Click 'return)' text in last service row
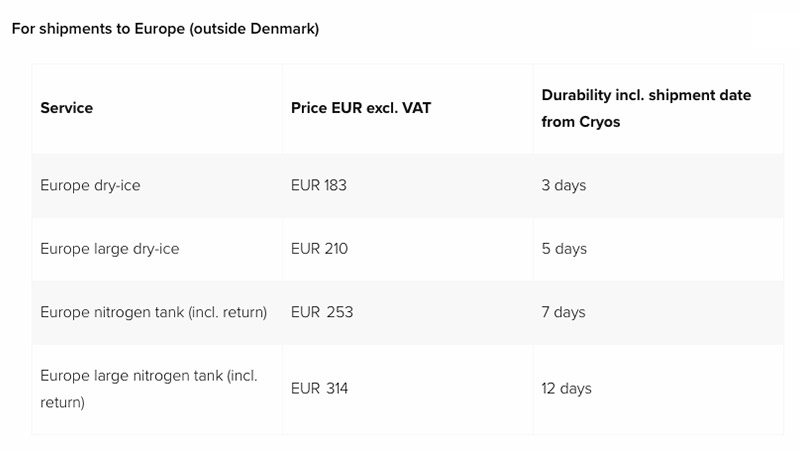The height and width of the screenshot is (450, 800). [62, 402]
